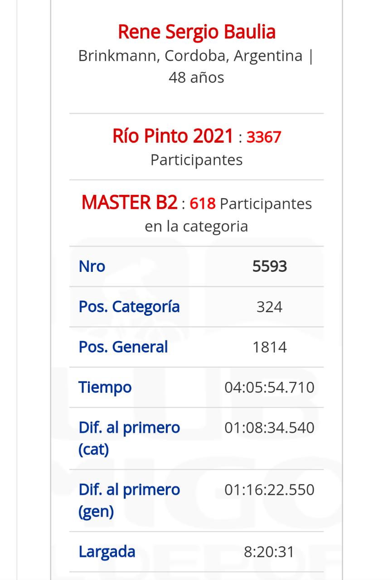Click the Dif. al primero (gen) label
The width and height of the screenshot is (392, 580).
tap(129, 501)
